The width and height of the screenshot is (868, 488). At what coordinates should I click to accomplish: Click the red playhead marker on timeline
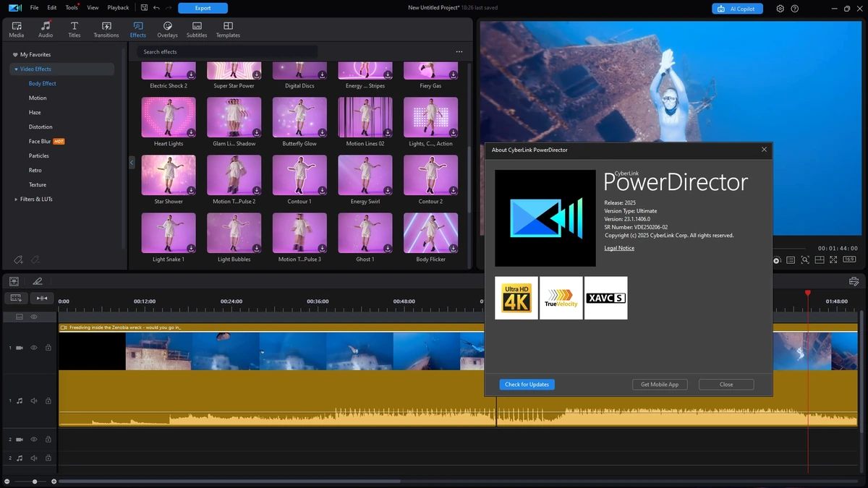pos(808,293)
